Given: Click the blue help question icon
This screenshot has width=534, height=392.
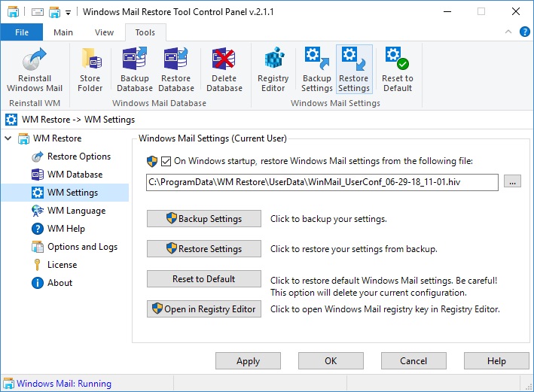Looking at the screenshot, I should pyautogui.click(x=524, y=32).
